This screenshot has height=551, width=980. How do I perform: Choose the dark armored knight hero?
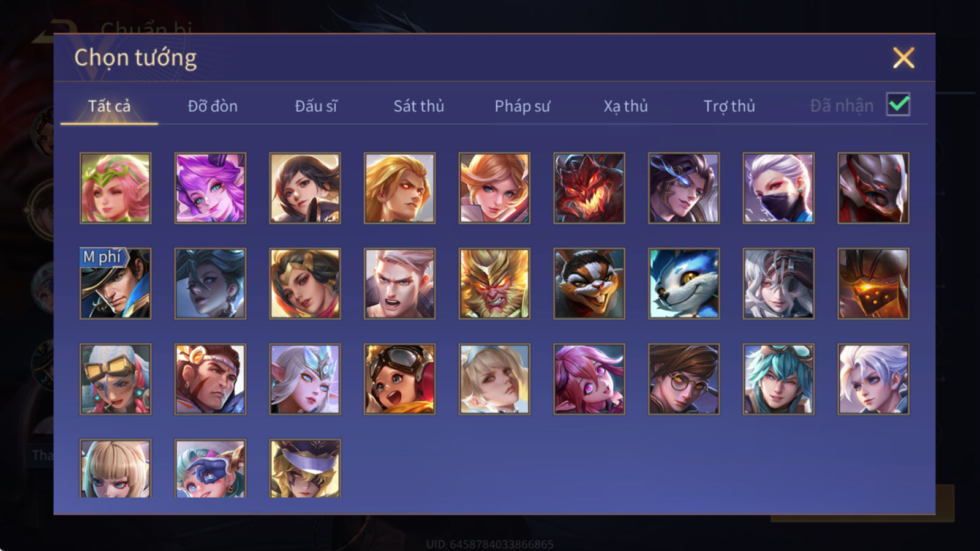click(x=873, y=188)
